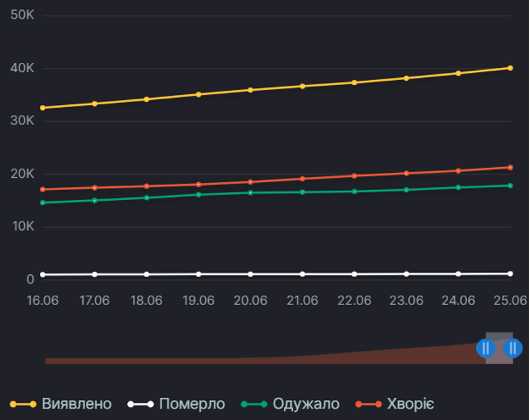Select the yellow data point at 25.06
The width and height of the screenshot is (529, 420).
coord(510,68)
